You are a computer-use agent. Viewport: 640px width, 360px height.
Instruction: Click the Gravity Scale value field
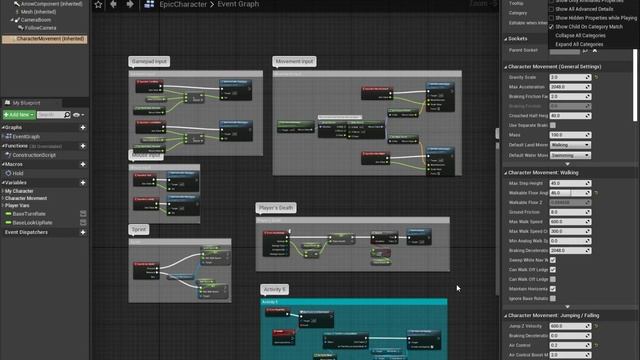click(570, 77)
